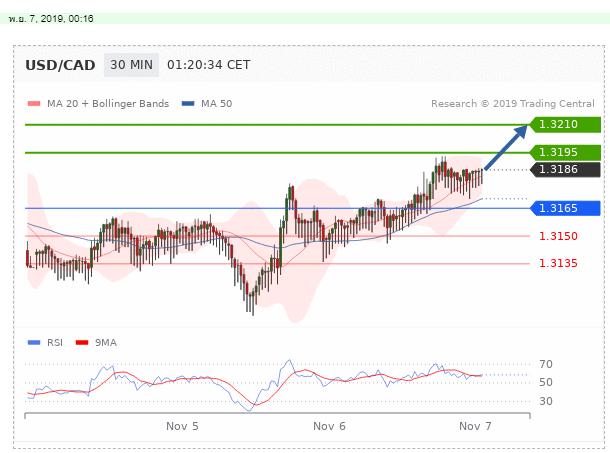Viewport: 610px width, 453px height.
Task: Click the 1.3186 current price tag
Action: 565,169
